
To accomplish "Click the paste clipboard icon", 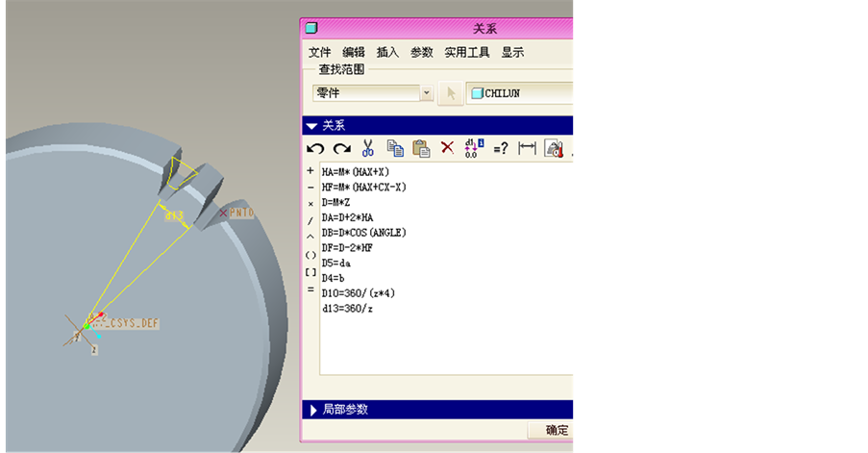I will point(420,148).
